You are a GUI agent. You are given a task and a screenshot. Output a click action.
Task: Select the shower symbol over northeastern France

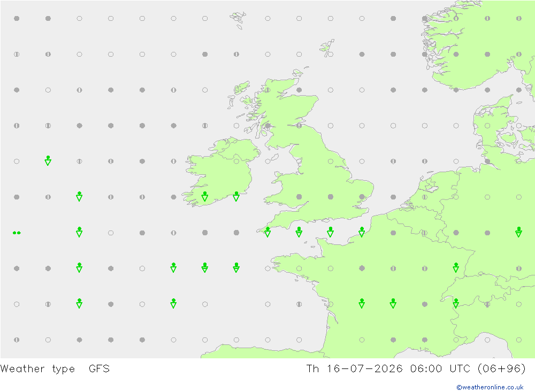(x=456, y=268)
